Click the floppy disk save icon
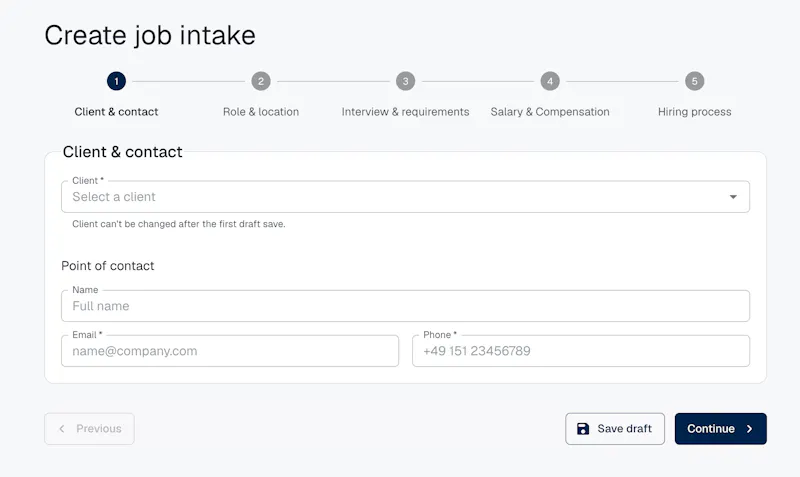Viewport: 800px width, 477px height. click(x=583, y=429)
